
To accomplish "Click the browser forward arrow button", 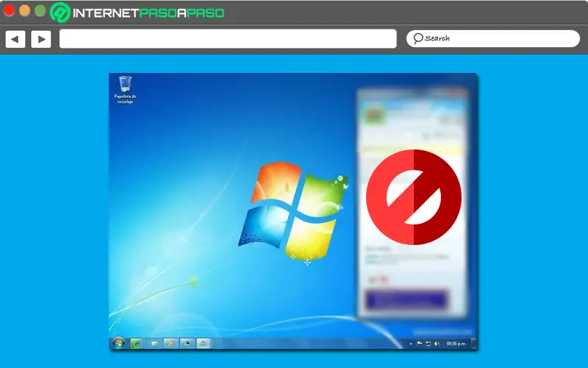I will [41, 39].
